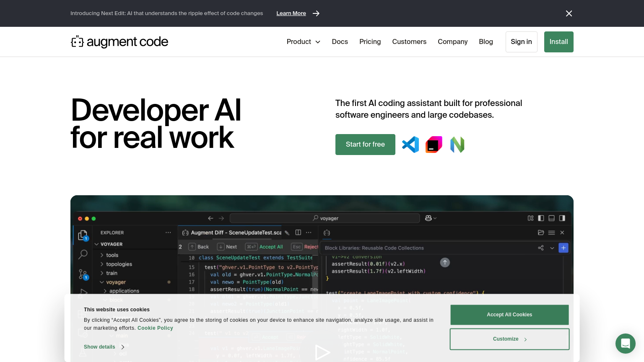Open the Neovim icon
This screenshot has width=644, height=362.
pyautogui.click(x=457, y=145)
